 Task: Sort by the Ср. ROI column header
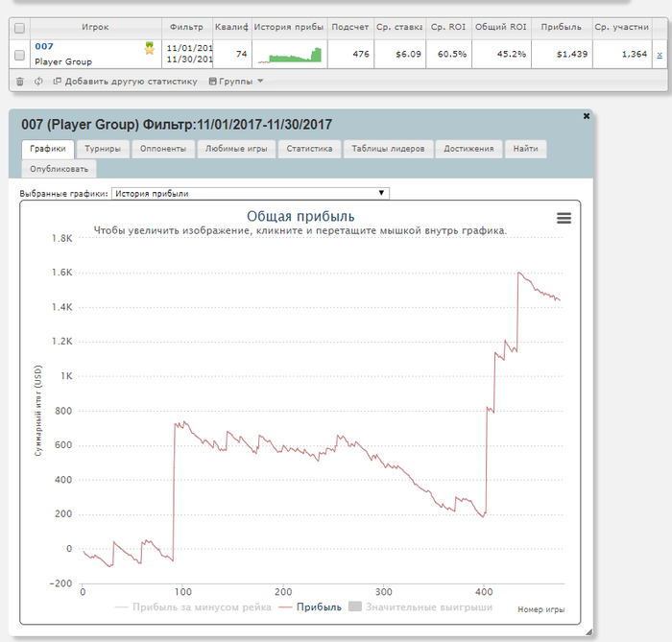coord(448,28)
